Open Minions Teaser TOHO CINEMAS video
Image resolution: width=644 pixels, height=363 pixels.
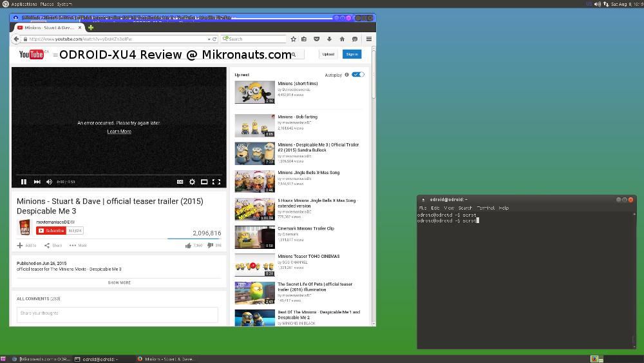(308, 256)
